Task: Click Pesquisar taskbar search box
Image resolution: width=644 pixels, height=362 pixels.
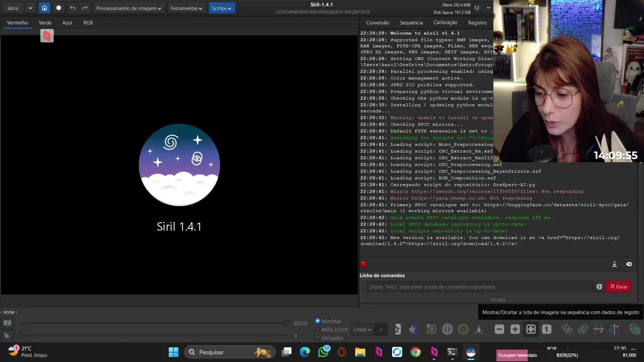Action: 229,352
